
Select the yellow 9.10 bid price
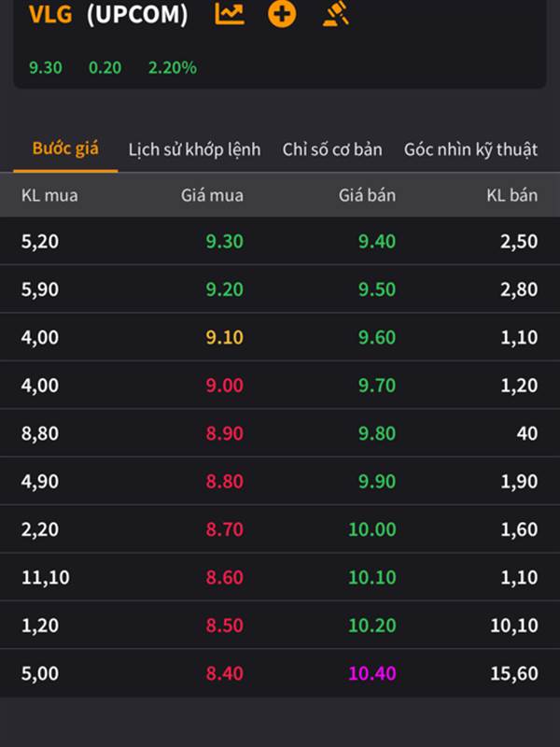click(224, 337)
